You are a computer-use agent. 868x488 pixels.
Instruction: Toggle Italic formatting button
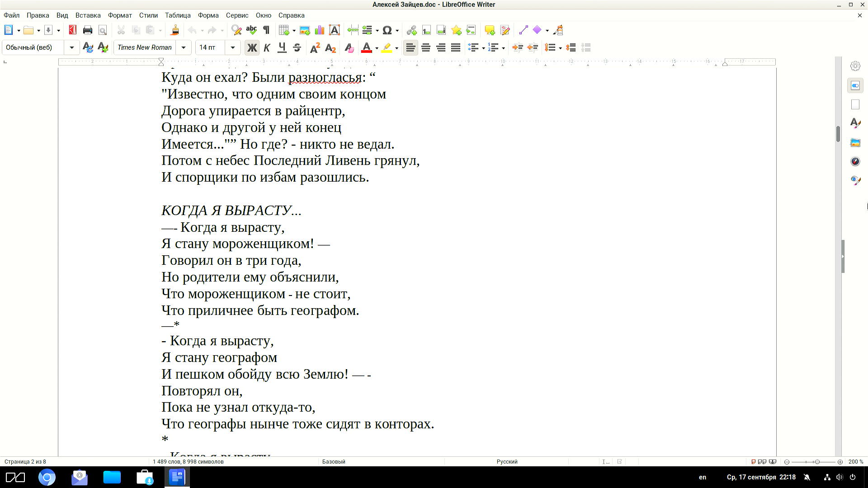coord(267,47)
